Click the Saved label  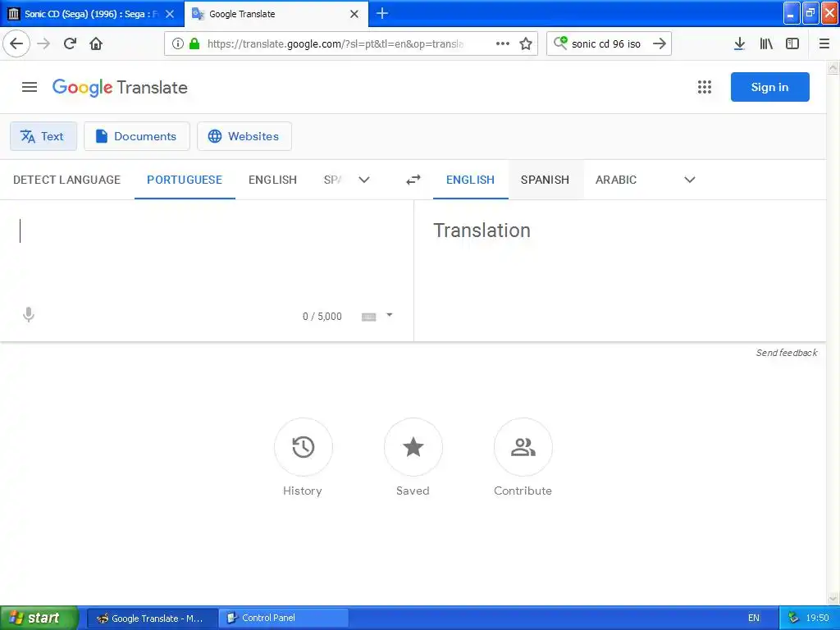(x=413, y=491)
